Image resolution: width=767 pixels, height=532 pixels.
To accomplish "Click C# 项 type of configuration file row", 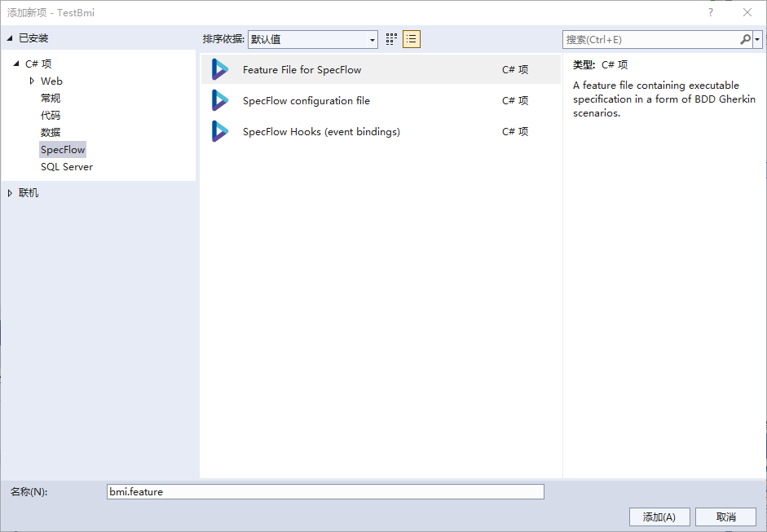I will [515, 100].
